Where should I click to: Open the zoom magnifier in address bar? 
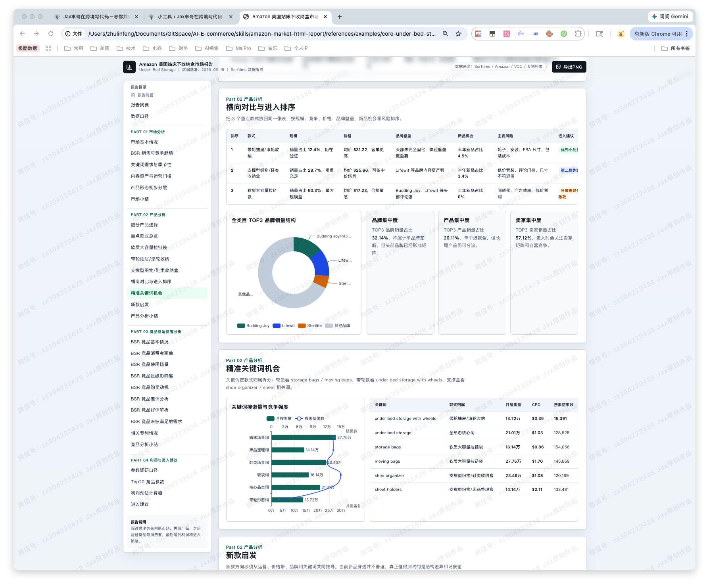[x=446, y=34]
